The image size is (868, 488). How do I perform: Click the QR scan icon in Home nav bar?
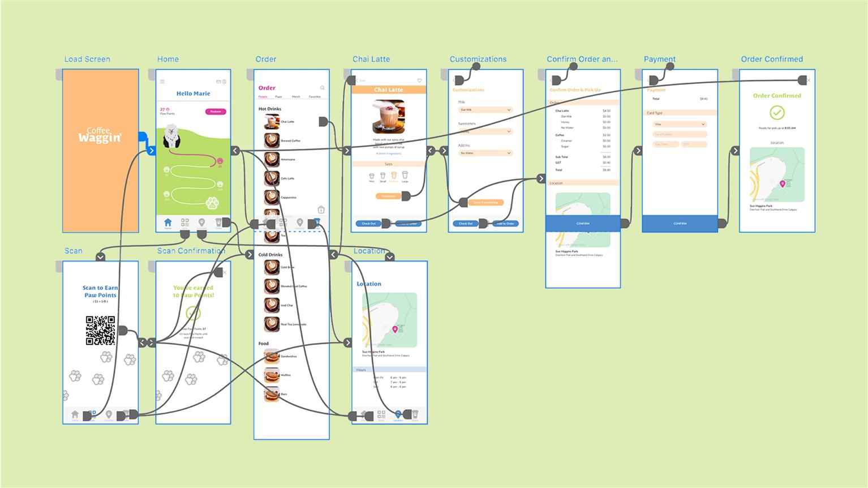[184, 223]
